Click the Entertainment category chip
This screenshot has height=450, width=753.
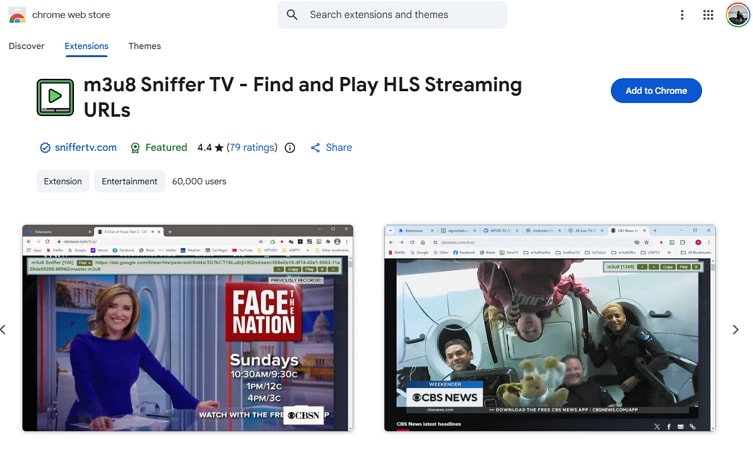[x=129, y=181]
